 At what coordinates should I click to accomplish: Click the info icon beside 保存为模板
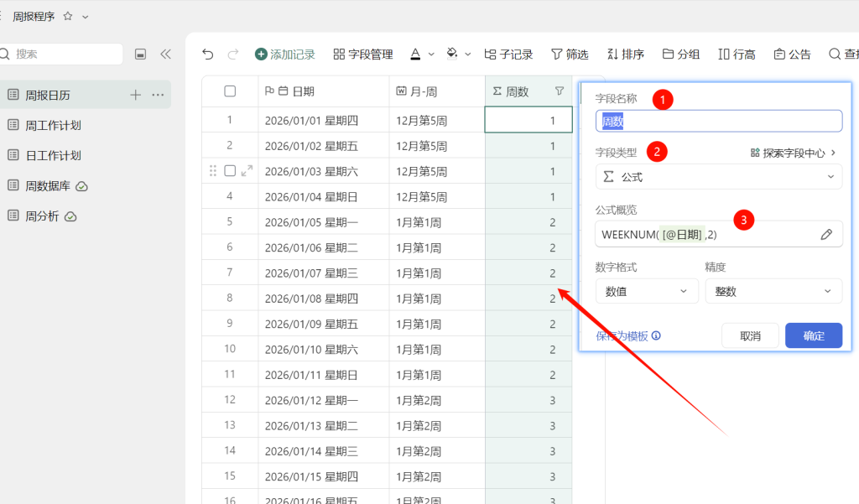click(656, 335)
